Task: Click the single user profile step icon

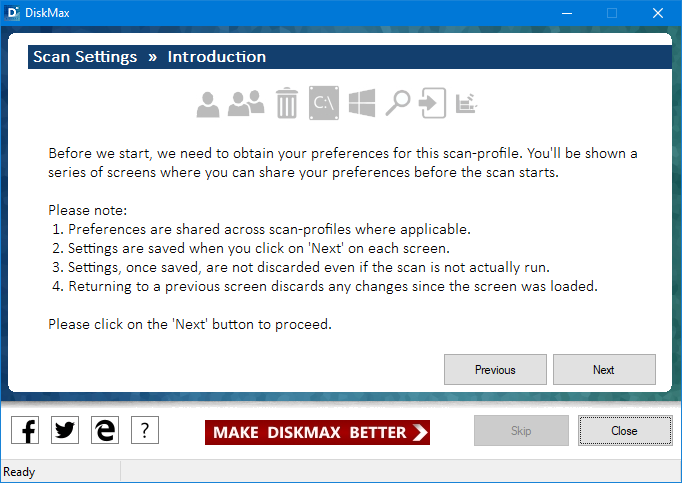Action: pyautogui.click(x=208, y=104)
